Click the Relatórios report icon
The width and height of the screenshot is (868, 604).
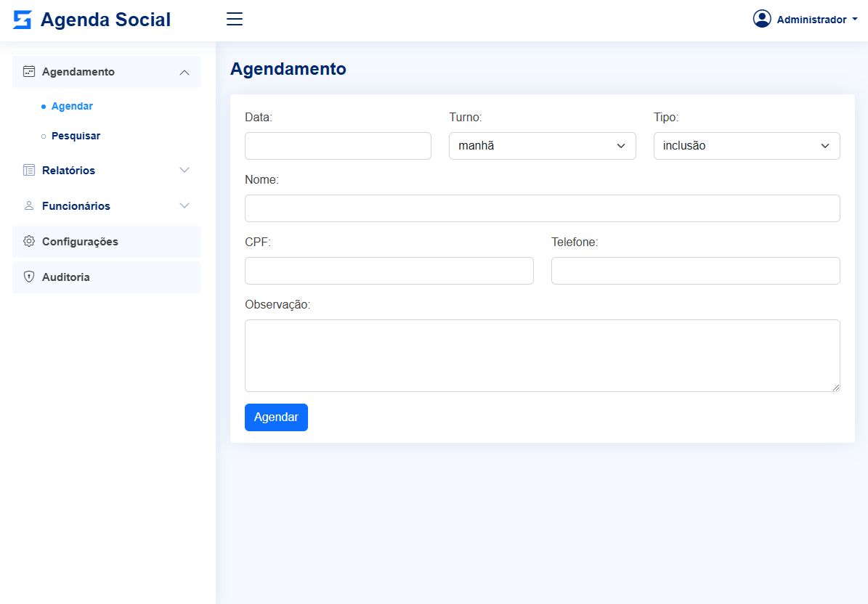pos(29,171)
